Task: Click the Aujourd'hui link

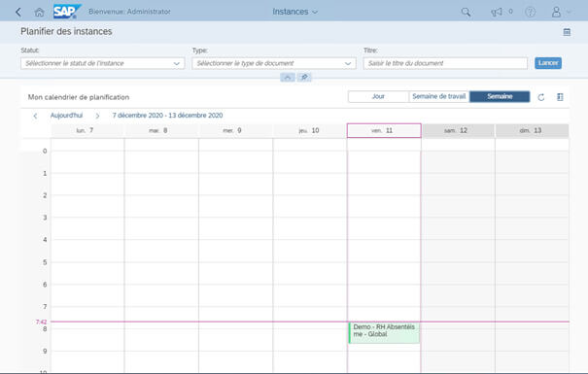Action: point(66,116)
